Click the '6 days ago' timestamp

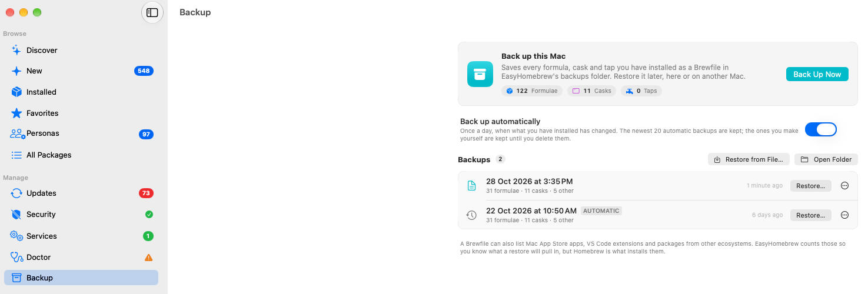tap(767, 215)
